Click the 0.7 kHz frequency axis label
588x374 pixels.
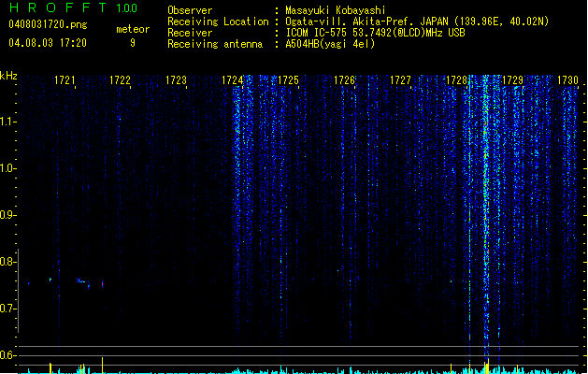pos(7,309)
